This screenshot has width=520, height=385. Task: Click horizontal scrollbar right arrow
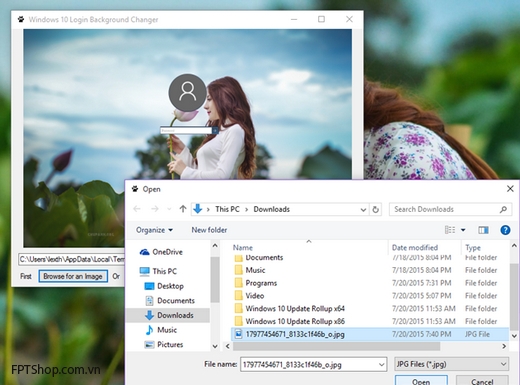(x=504, y=346)
